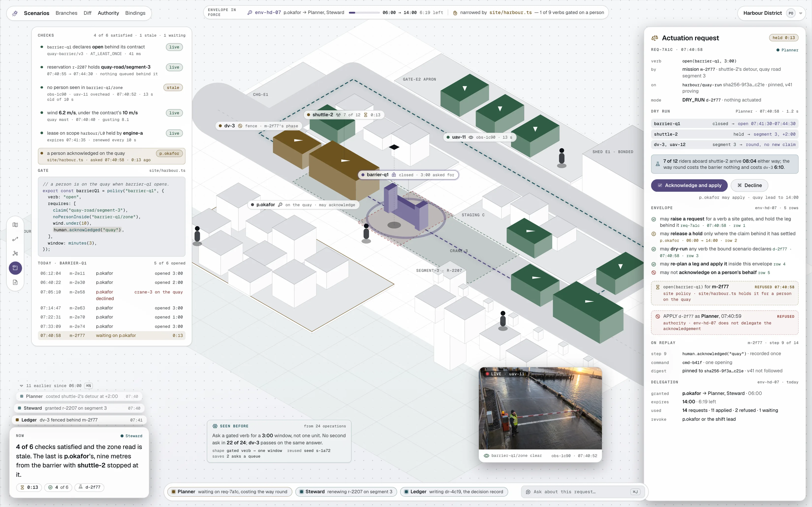Open the Harbour District dropdown chevron

coord(801,14)
